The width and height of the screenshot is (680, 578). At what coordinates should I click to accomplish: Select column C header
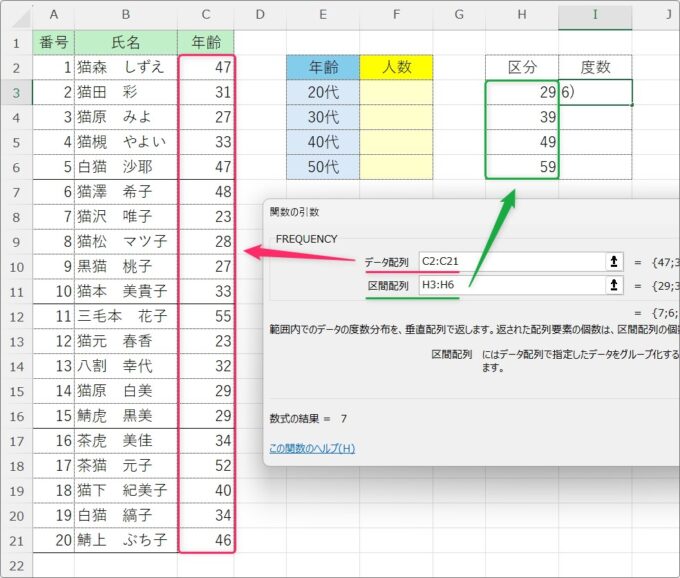[206, 15]
